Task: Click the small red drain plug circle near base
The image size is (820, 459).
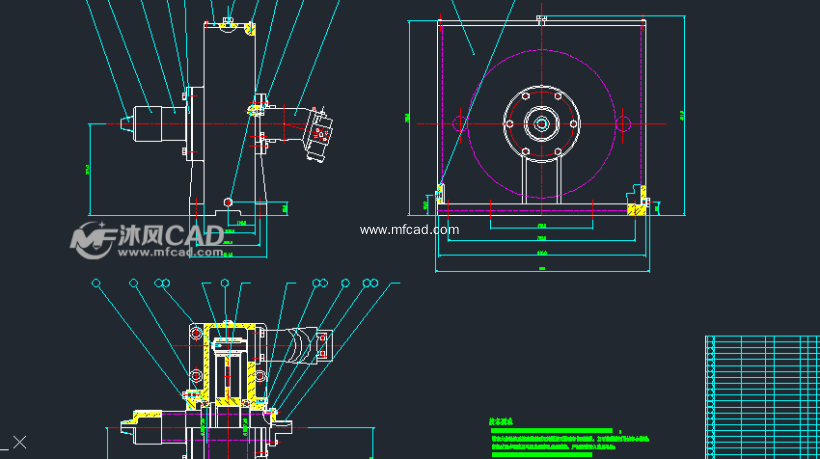Action: coord(229,202)
